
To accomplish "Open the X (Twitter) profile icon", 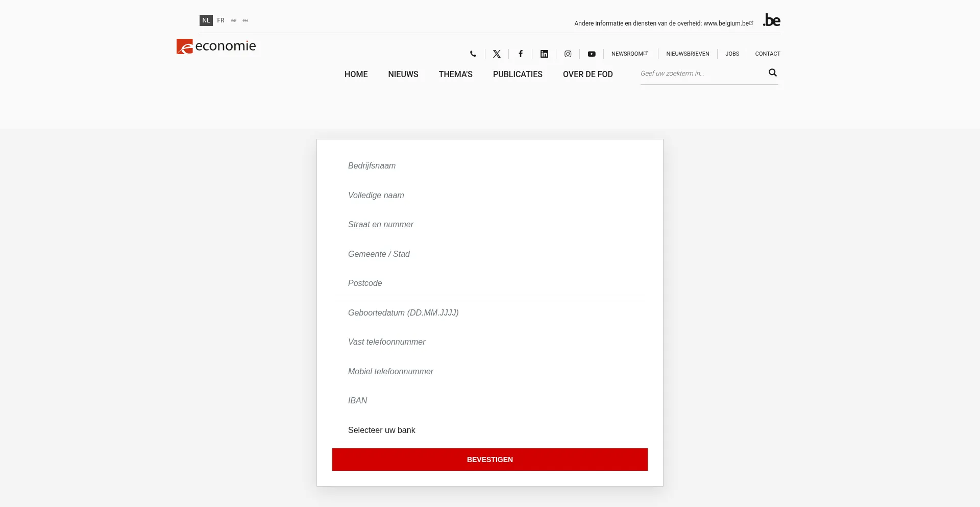I will [497, 54].
